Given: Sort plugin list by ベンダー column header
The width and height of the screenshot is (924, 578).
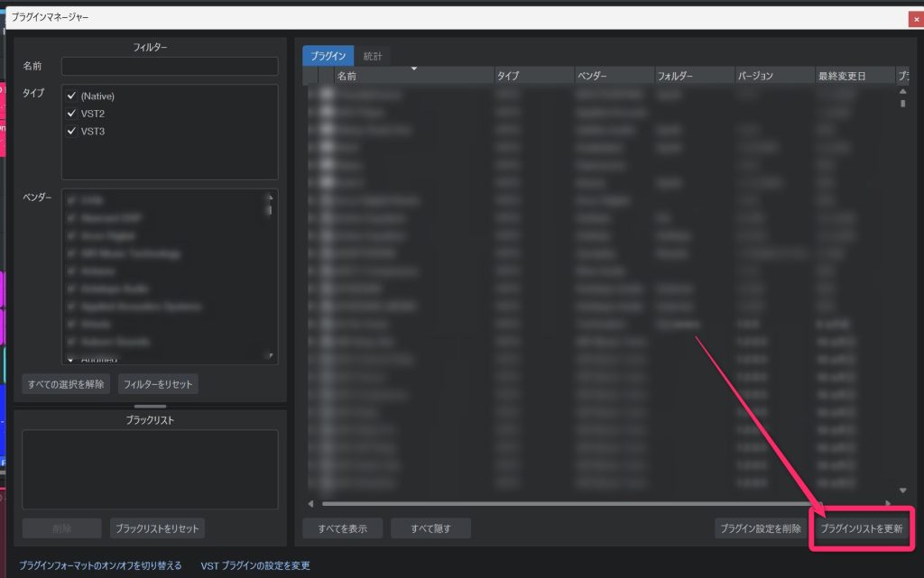Looking at the screenshot, I should (x=613, y=77).
